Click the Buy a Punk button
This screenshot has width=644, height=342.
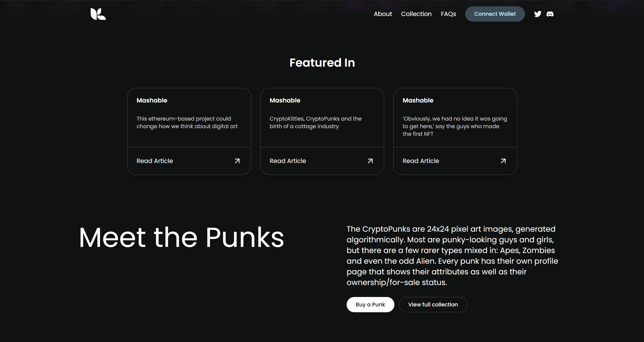pos(370,305)
